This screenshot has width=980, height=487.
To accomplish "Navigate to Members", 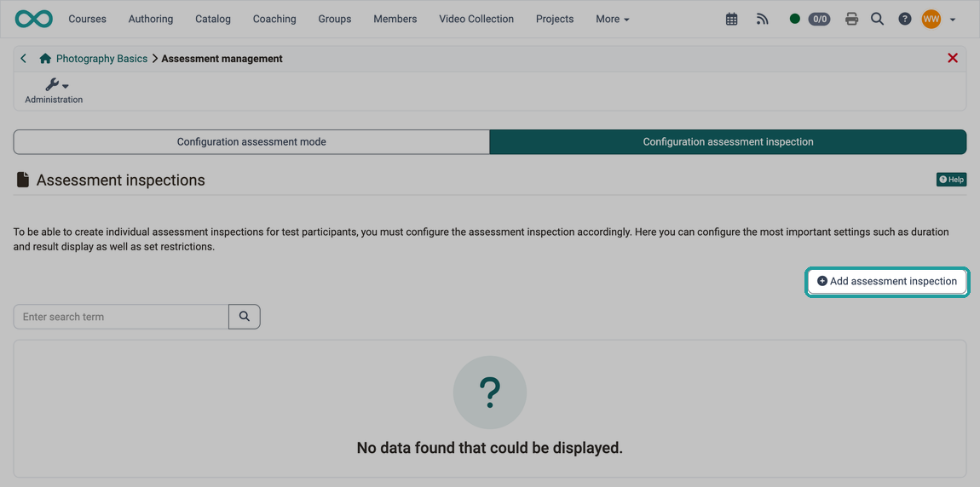I will tap(395, 19).
